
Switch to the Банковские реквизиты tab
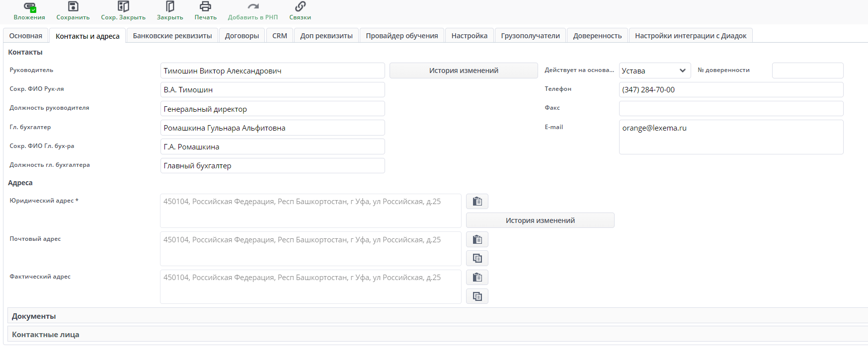172,36
